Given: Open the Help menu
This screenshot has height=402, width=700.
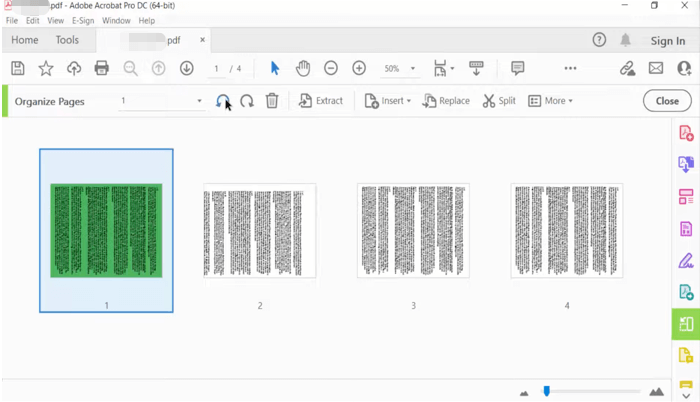Looking at the screenshot, I should [x=146, y=21].
